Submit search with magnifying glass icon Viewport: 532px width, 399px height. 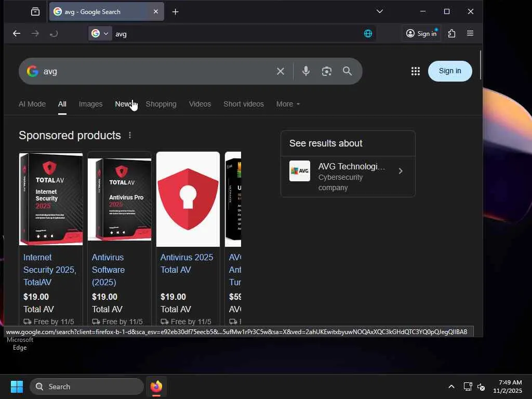pos(347,71)
